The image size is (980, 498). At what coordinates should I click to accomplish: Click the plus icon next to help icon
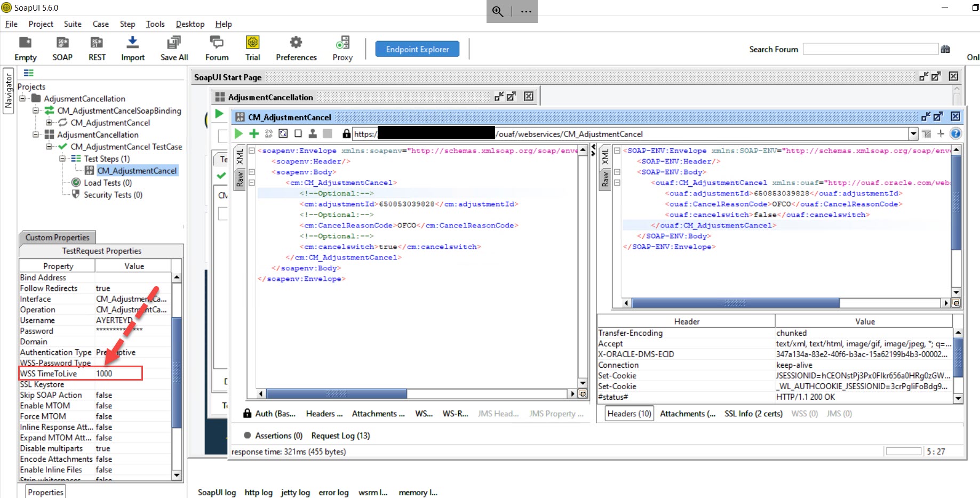[941, 133]
